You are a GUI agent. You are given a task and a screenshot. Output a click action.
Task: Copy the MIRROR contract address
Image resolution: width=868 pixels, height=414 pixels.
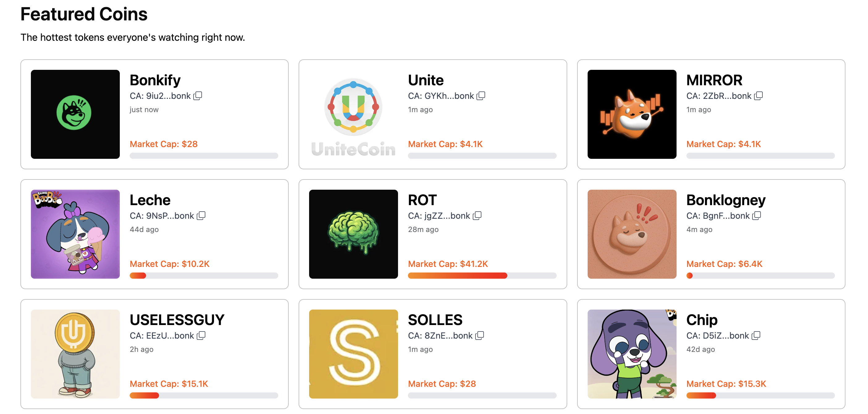pyautogui.click(x=759, y=96)
